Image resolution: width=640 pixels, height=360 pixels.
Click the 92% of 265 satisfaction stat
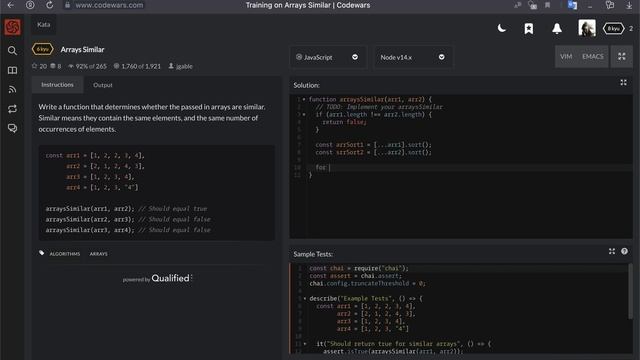coord(87,66)
